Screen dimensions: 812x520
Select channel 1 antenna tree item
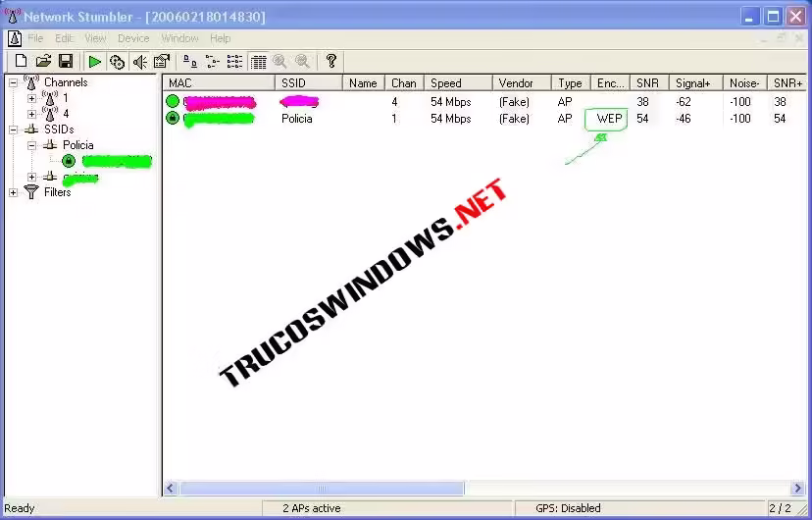pyautogui.click(x=50, y=98)
